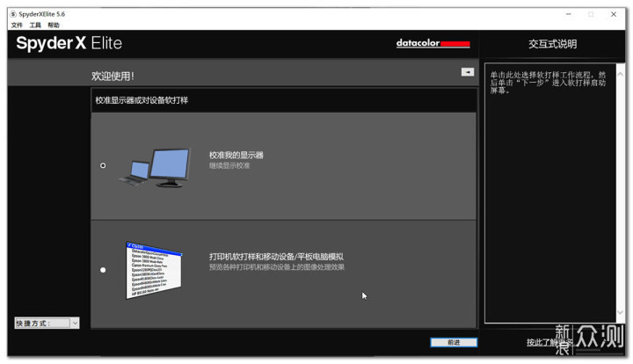This screenshot has width=633, height=364.
Task: Open the 文件 menu
Action: (x=17, y=25)
